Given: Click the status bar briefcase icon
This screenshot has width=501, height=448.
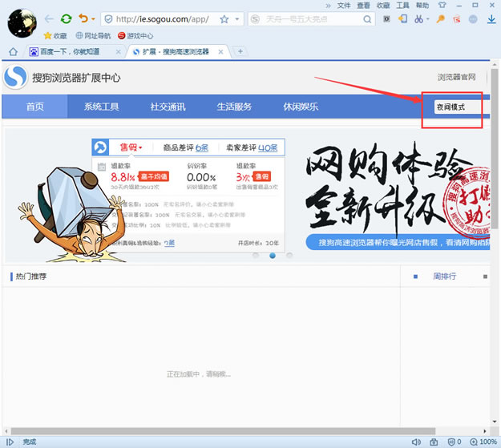Looking at the screenshot, I should [x=434, y=442].
